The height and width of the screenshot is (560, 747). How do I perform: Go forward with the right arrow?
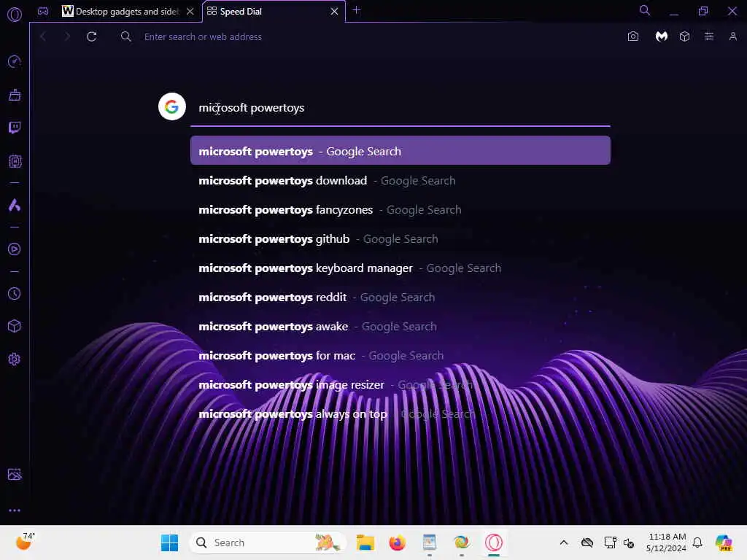pos(67,36)
